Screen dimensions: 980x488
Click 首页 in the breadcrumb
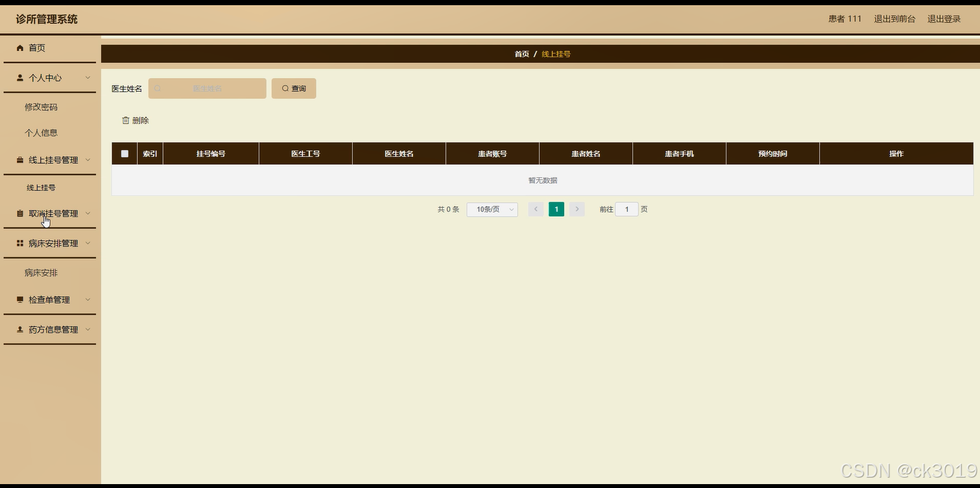point(521,54)
